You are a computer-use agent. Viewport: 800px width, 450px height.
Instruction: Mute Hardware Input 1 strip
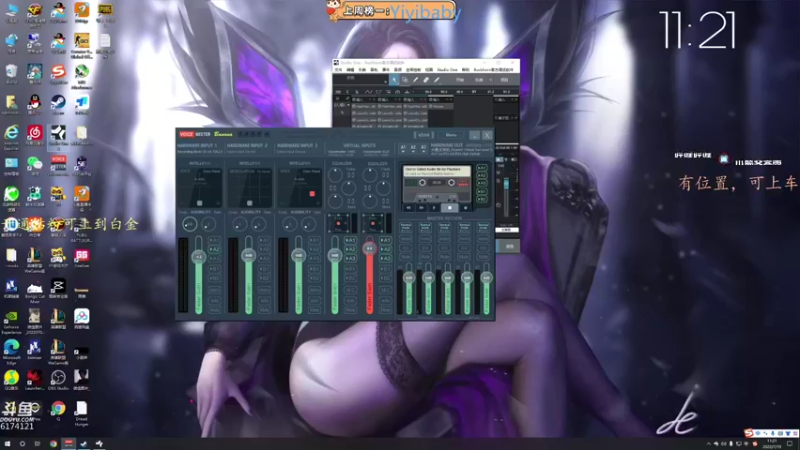coord(214,310)
